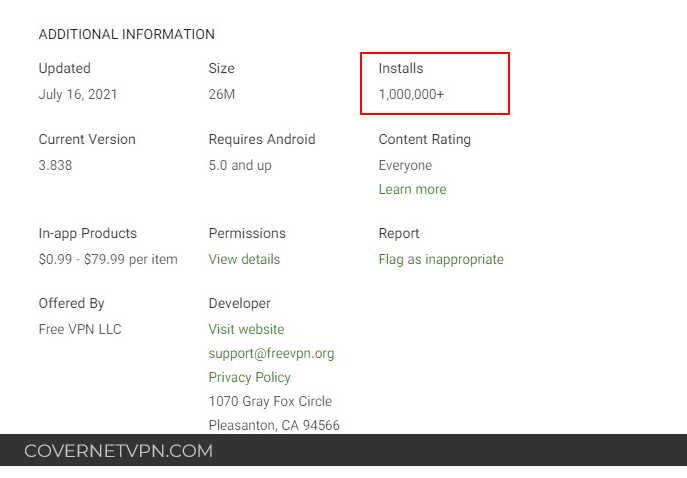
Task: Open the developer Privacy Policy link
Action: [x=249, y=377]
